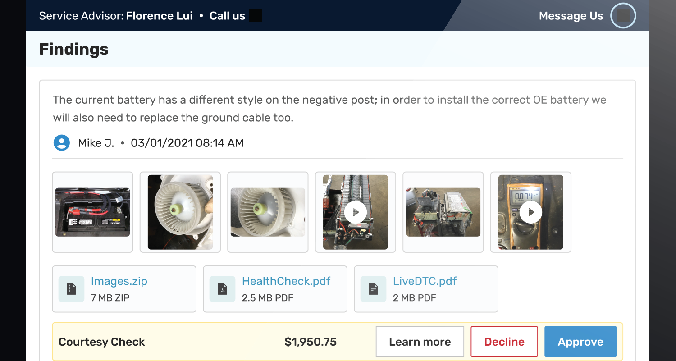Click the phone icon beside Call us
The height and width of the screenshot is (361, 676).
[x=256, y=16]
